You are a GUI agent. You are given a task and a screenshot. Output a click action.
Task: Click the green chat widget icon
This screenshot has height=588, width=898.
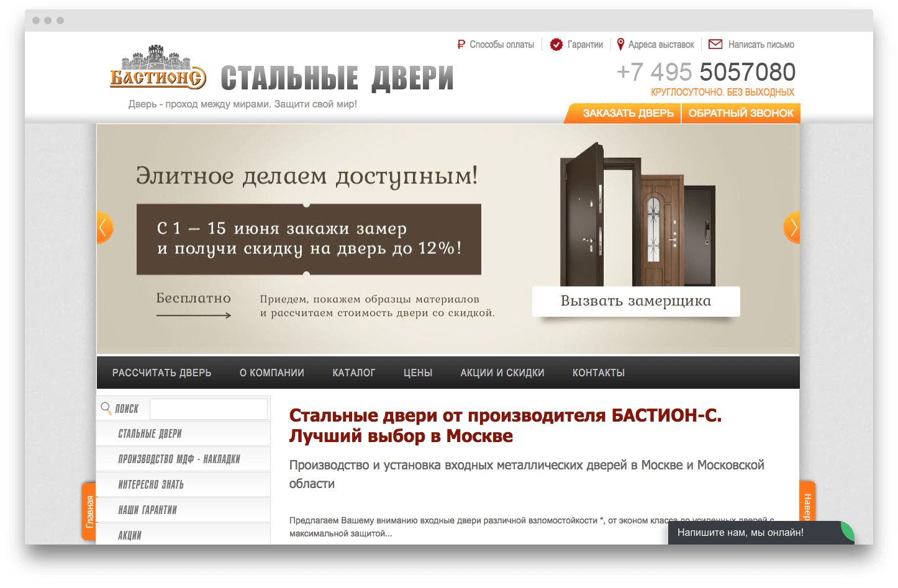pos(847,531)
